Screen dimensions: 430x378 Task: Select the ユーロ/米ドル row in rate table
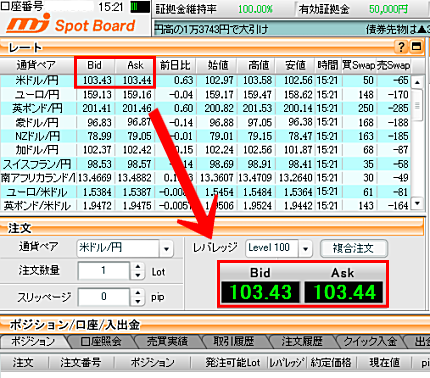click(x=206, y=192)
